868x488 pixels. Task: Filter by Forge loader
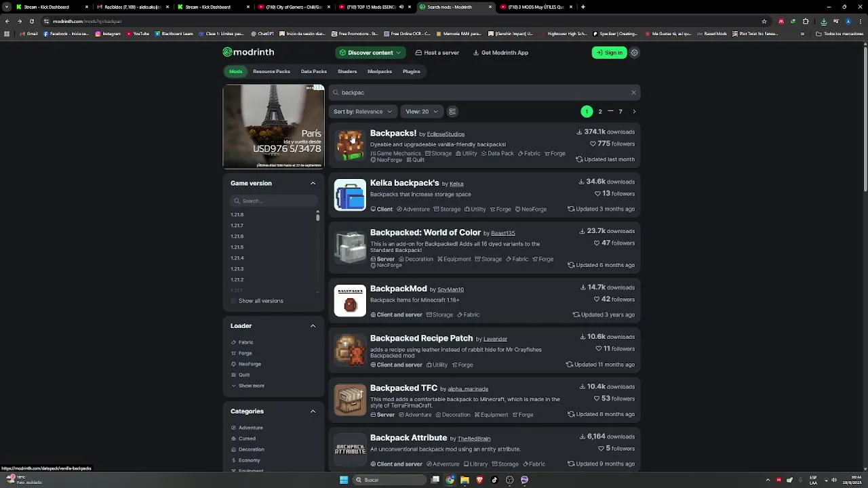pos(241,353)
